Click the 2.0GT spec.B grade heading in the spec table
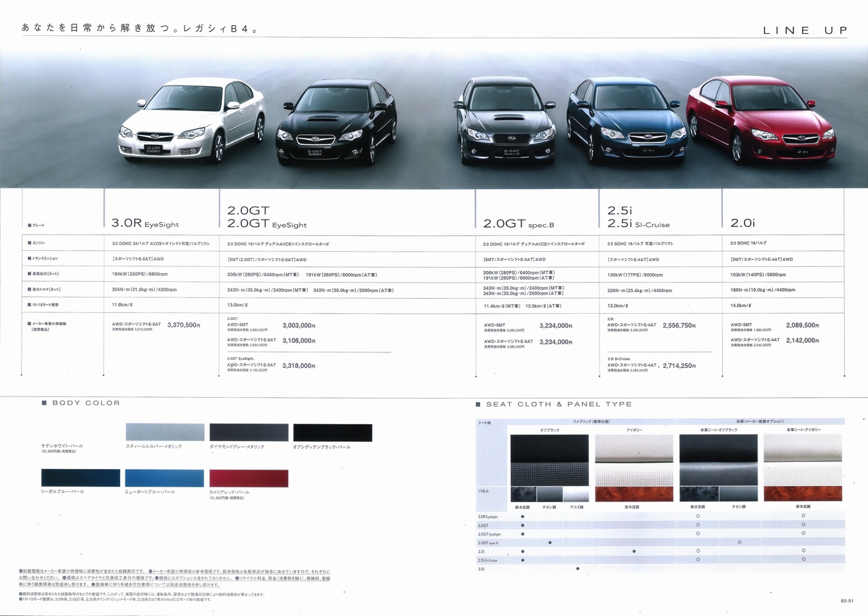868x616 pixels. (519, 224)
